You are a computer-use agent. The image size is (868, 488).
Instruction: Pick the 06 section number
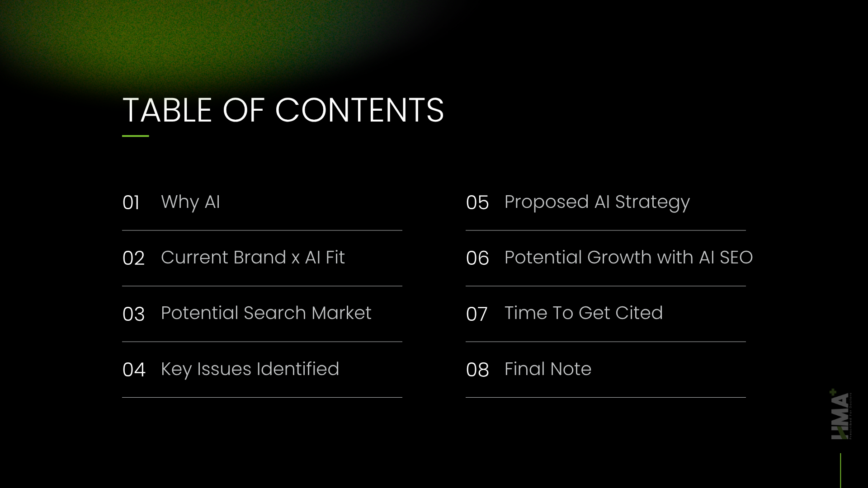pos(477,258)
